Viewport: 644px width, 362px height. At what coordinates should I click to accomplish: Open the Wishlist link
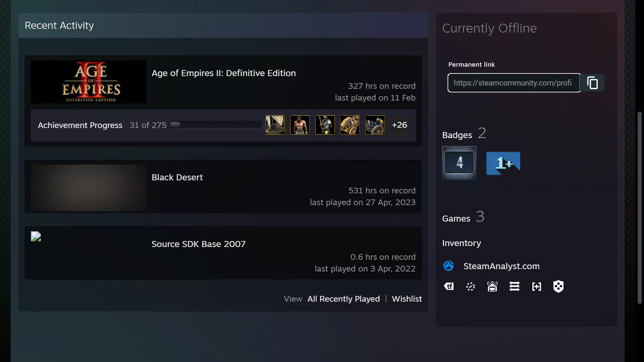coord(407,299)
